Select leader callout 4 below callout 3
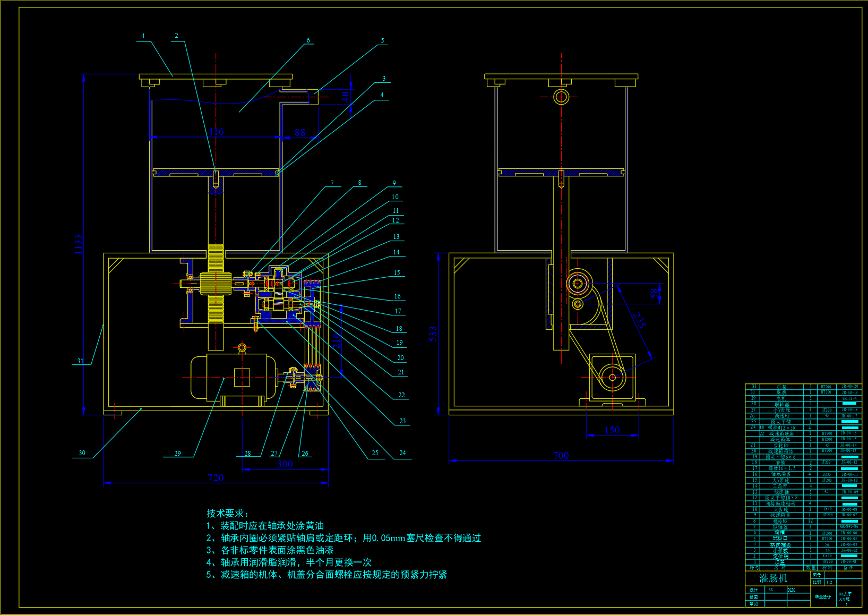 pyautogui.click(x=382, y=95)
